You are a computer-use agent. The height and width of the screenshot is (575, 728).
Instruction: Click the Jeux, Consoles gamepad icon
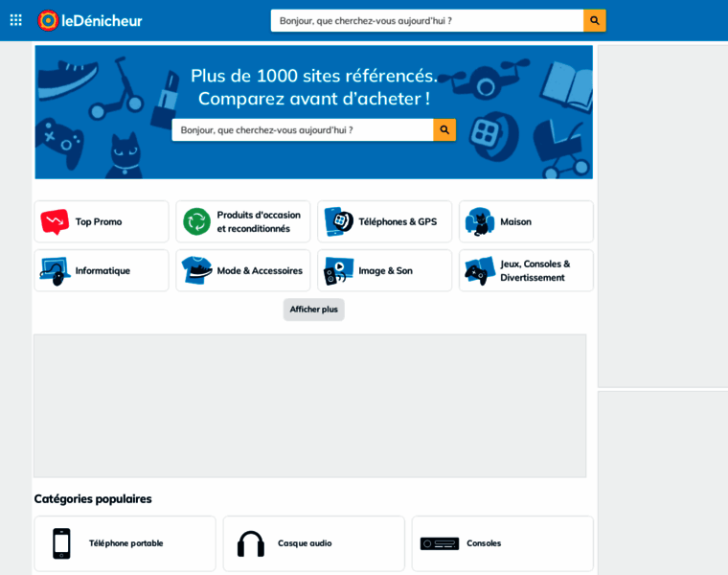tap(480, 271)
